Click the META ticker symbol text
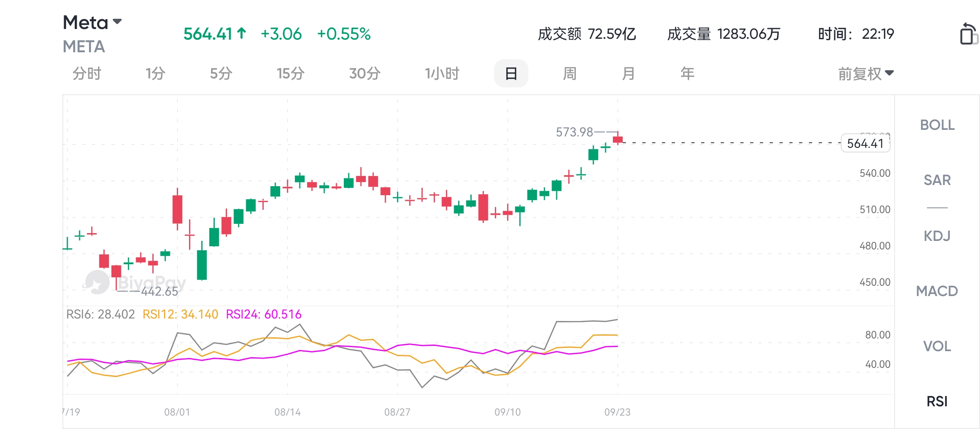This screenshot has height=441, width=980. click(84, 47)
